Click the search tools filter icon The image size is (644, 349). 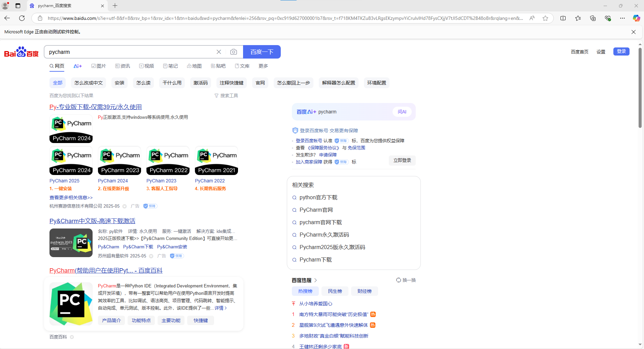[x=216, y=96]
